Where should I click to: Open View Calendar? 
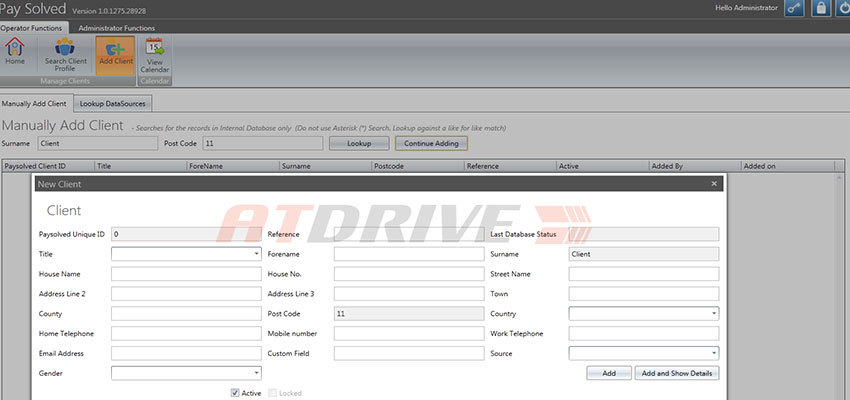point(155,55)
